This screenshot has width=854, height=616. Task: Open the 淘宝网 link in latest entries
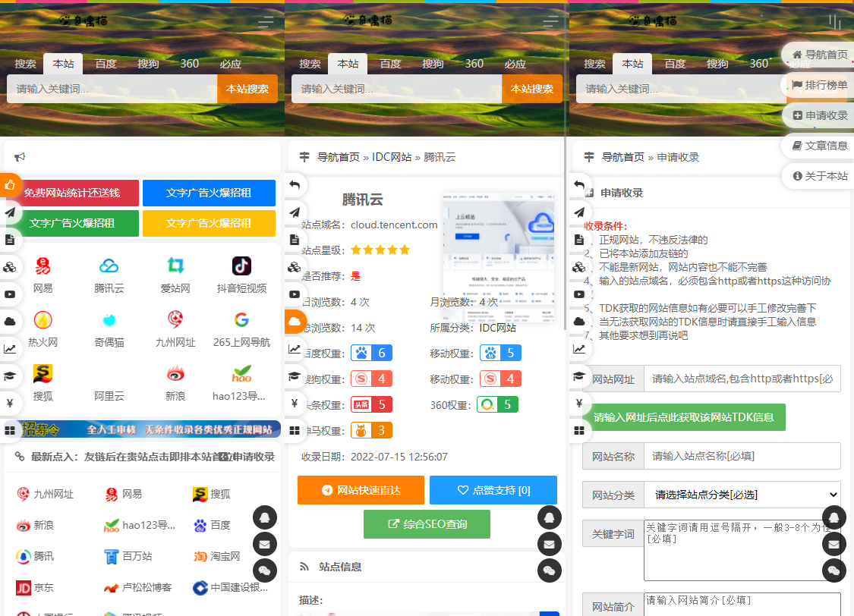point(217,556)
